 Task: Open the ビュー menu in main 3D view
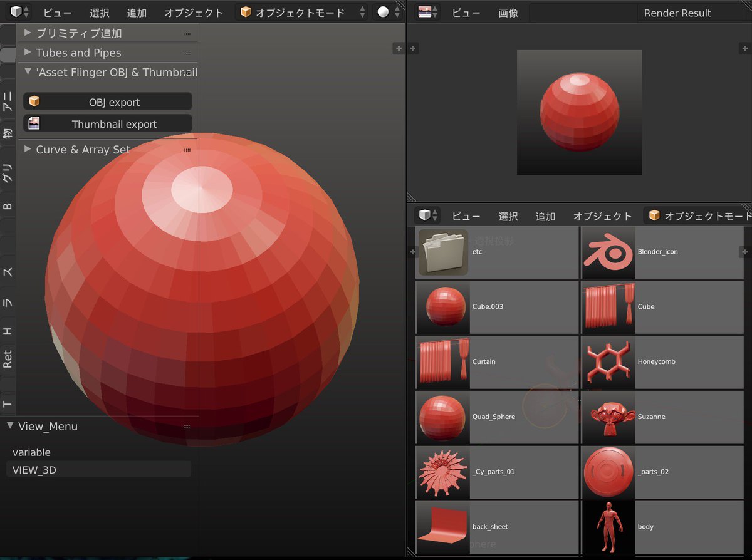[x=58, y=13]
